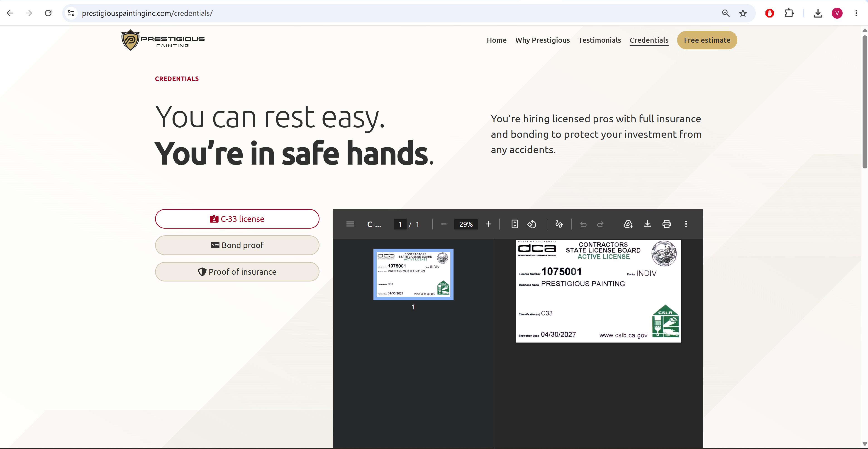
Task: Click the red CREDENTIALS heading label
Action: coord(177,79)
